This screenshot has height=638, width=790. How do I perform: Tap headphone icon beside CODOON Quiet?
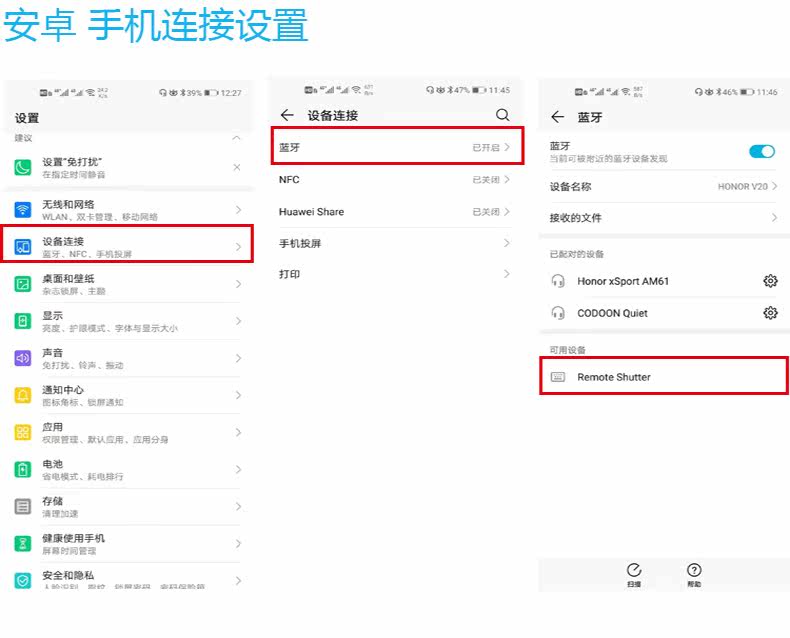click(x=558, y=313)
